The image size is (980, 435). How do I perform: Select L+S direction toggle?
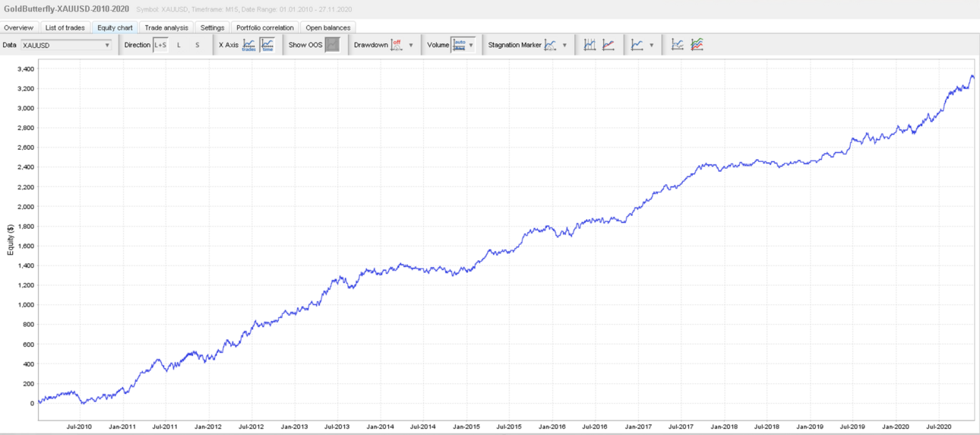tap(160, 45)
